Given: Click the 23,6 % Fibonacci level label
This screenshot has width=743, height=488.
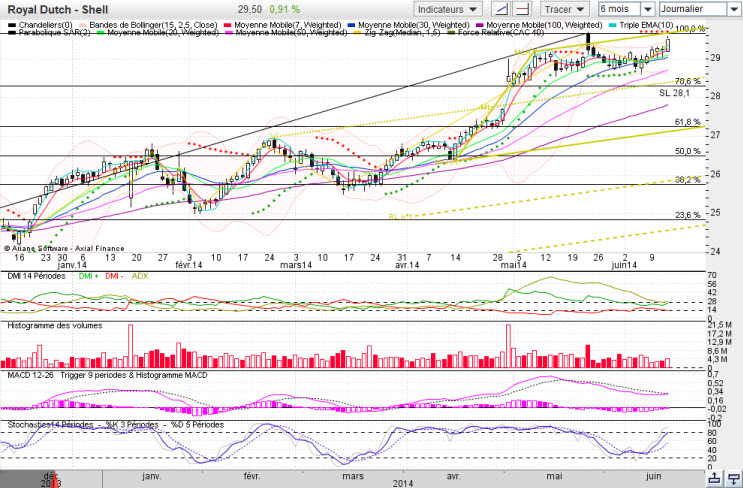Looking at the screenshot, I should pos(688,215).
